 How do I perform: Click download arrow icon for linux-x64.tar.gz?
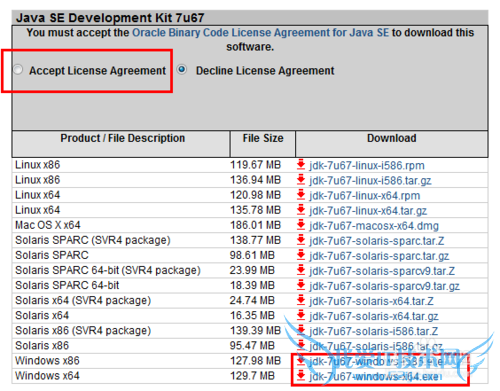(301, 210)
